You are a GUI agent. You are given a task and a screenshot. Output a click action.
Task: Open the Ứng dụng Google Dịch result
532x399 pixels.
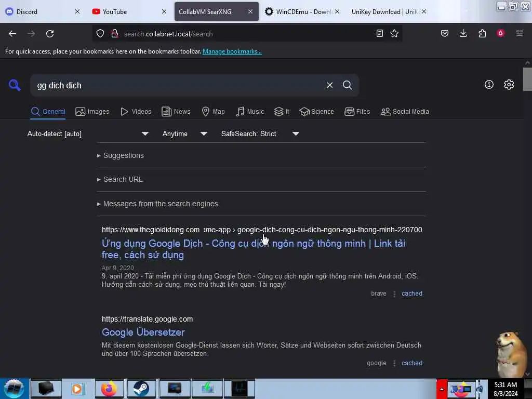click(254, 249)
